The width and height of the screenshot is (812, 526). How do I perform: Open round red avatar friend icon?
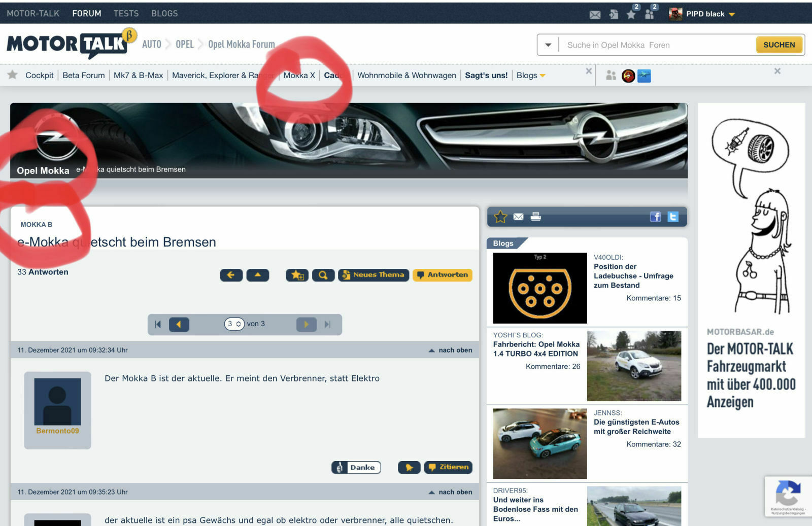click(628, 76)
